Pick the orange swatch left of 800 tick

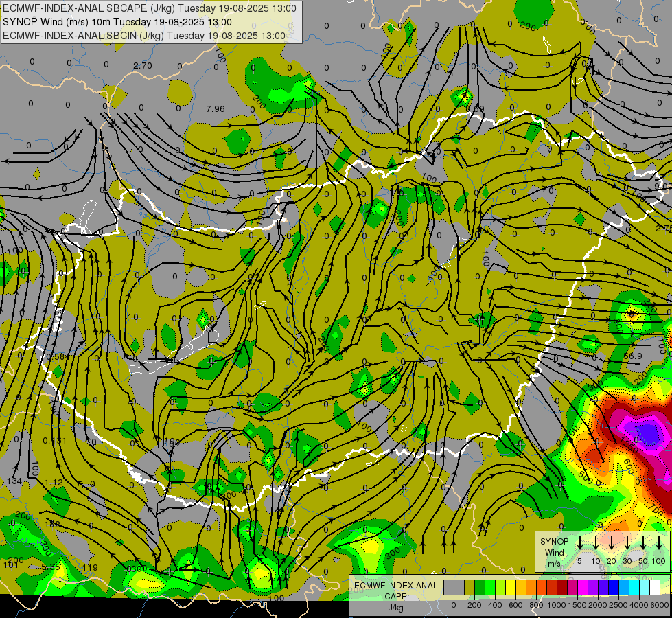pyautogui.click(x=531, y=587)
